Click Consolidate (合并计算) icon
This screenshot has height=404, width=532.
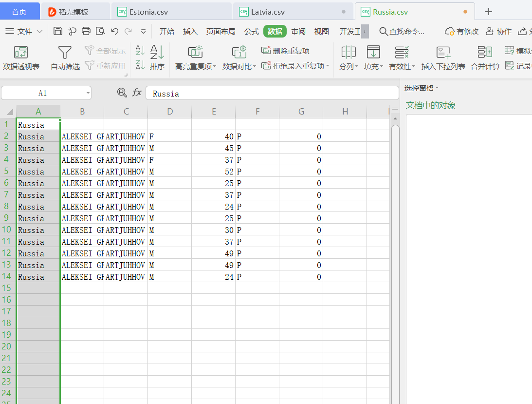[x=485, y=58]
